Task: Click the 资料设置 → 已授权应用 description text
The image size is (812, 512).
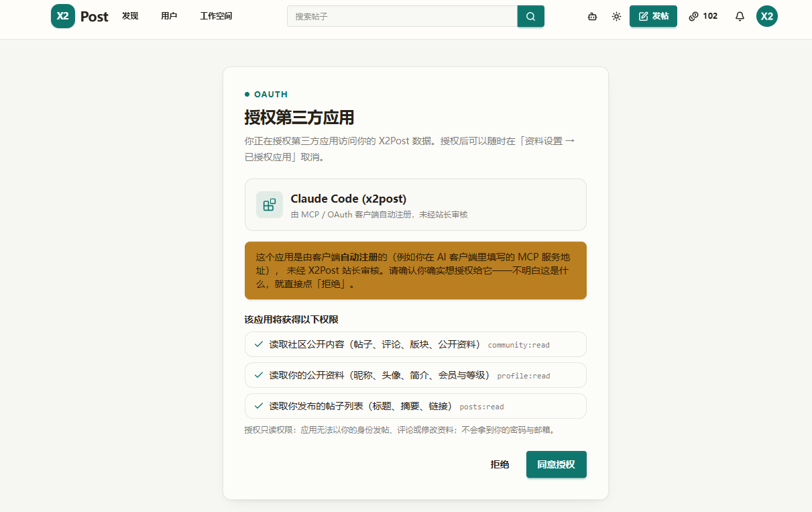Action: click(409, 149)
